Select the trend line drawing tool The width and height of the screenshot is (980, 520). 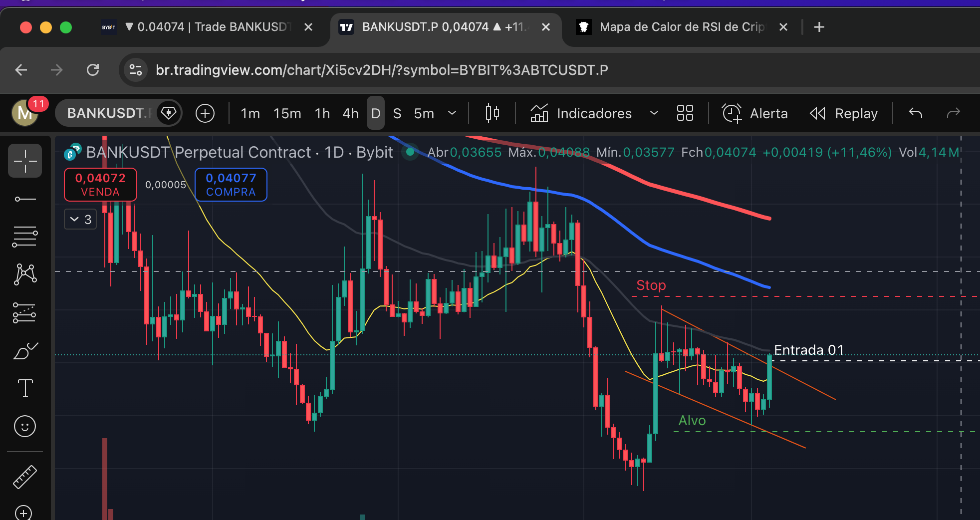point(25,199)
